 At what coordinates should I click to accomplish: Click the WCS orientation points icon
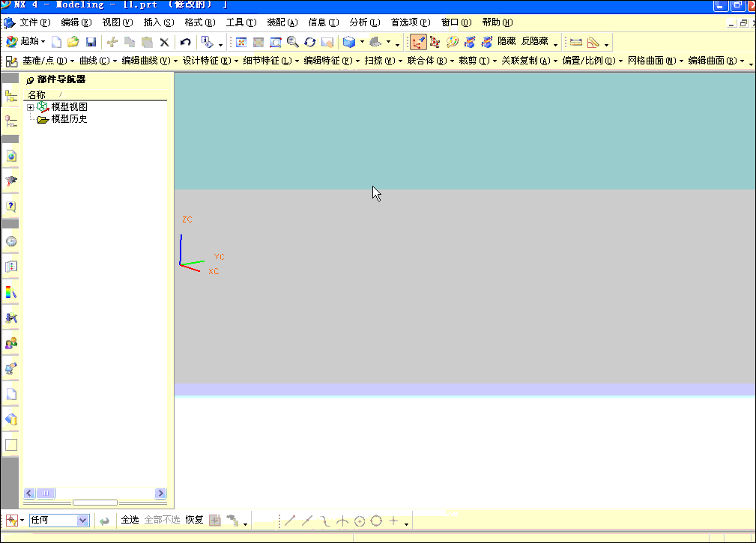click(x=435, y=42)
